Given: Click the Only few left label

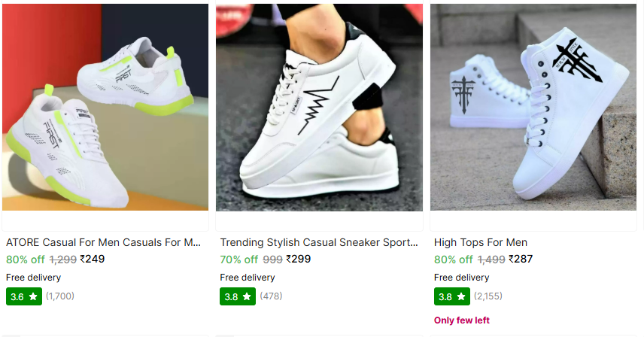Looking at the screenshot, I should [x=462, y=320].
